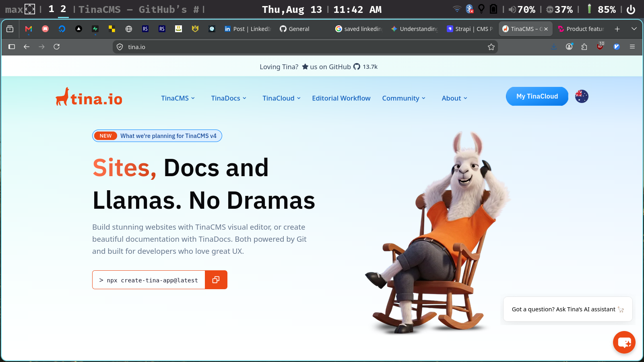Open the pinned globe icon tab
Screen dimensions: 644x362
129,29
